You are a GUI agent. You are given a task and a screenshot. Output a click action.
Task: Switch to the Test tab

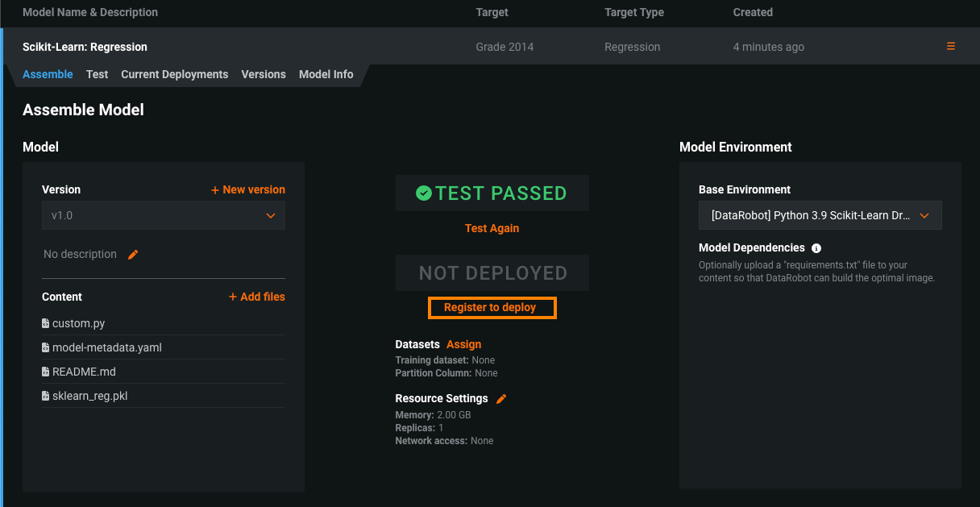click(97, 74)
